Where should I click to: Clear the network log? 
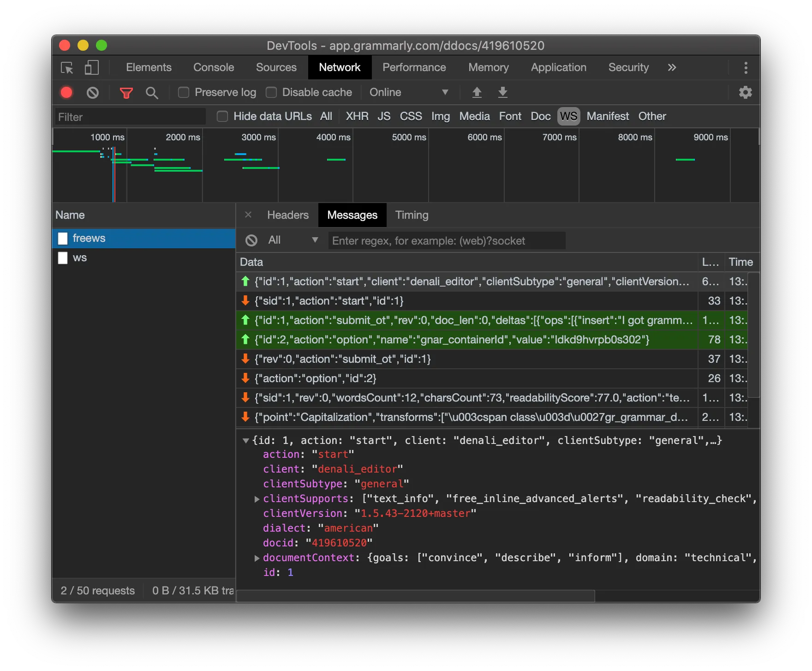coord(93,93)
